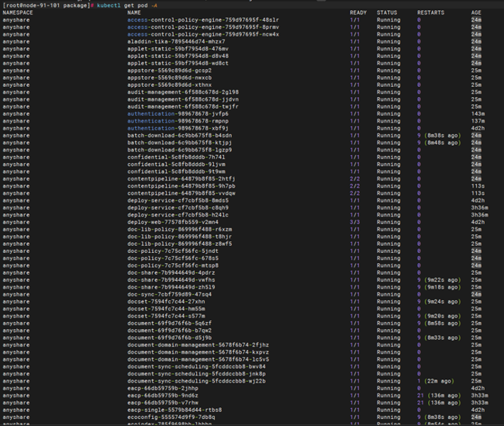Click the 'NAMESPACE' column header
504x426 pixels.
click(x=18, y=12)
